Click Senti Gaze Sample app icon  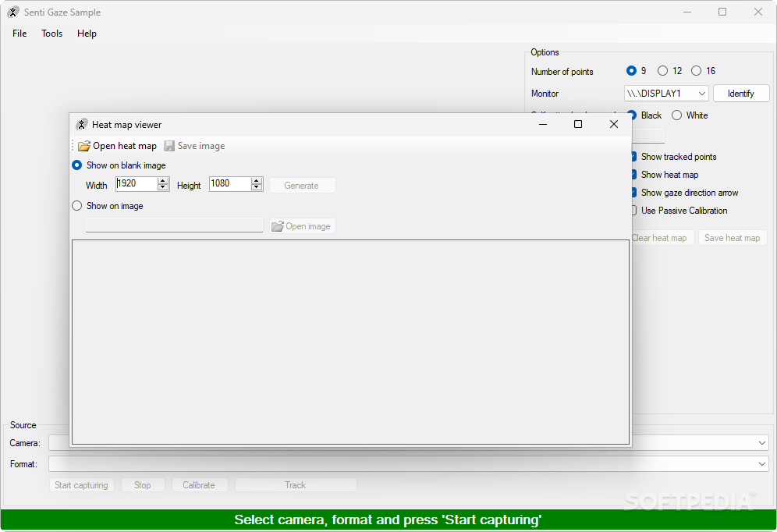click(13, 12)
